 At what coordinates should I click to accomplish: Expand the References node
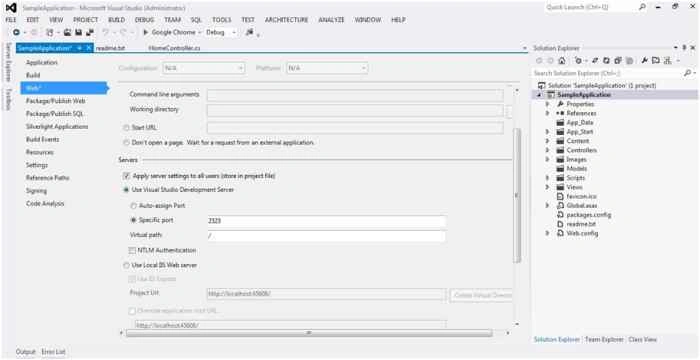547,113
